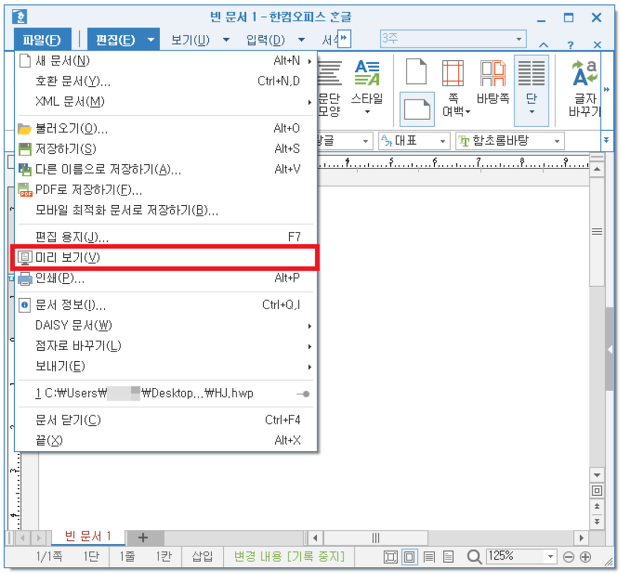Zoom in with the plus button
The image size is (620, 573).
[x=585, y=557]
